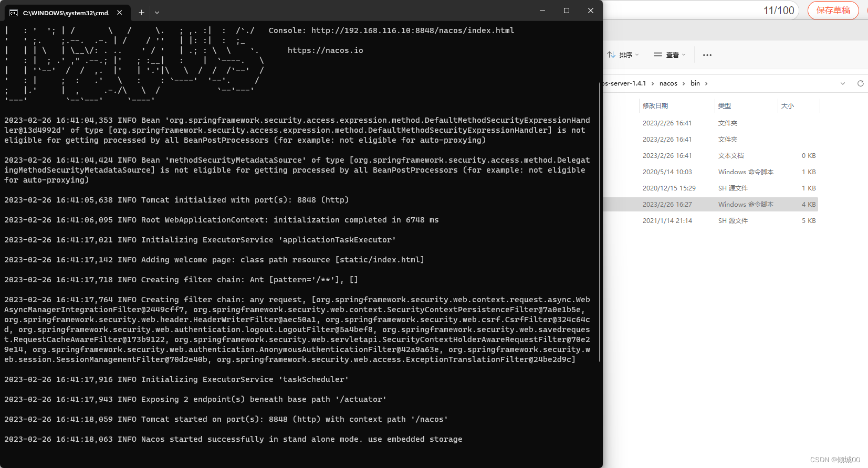Select the 2021/1/14 21:14 SH 源文件 row
The image size is (868, 468).
click(x=710, y=221)
